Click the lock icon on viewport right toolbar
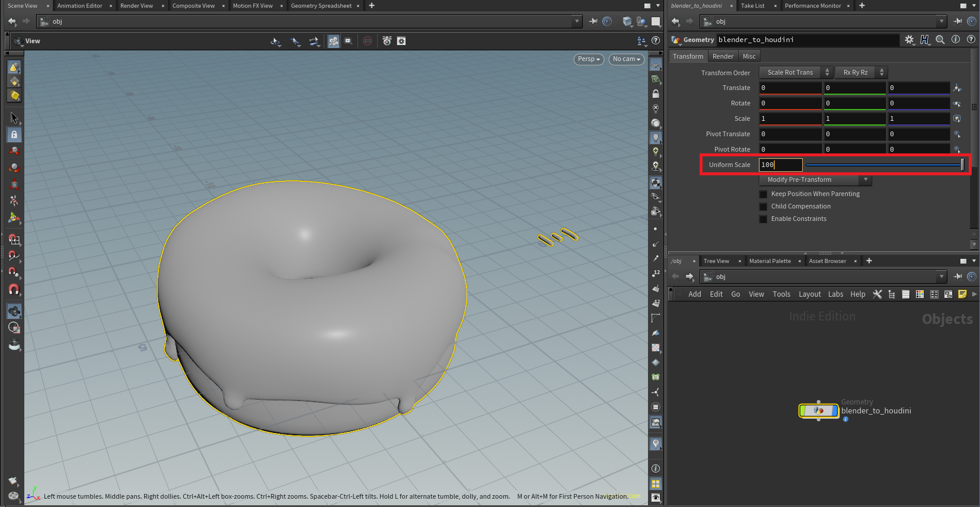 pos(655,94)
